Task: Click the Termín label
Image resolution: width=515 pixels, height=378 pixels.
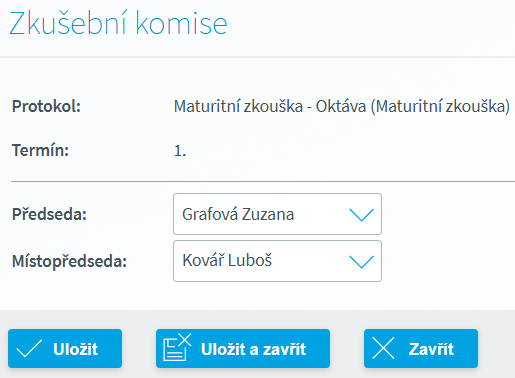Action: [40, 150]
